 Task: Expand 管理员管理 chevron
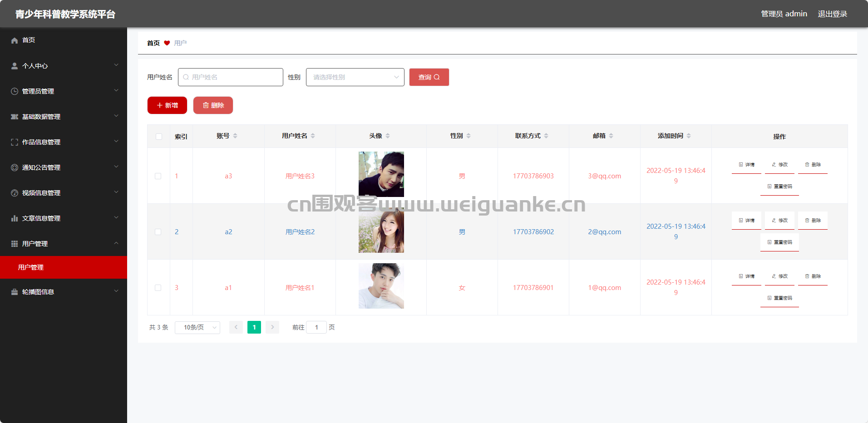pyautogui.click(x=116, y=90)
